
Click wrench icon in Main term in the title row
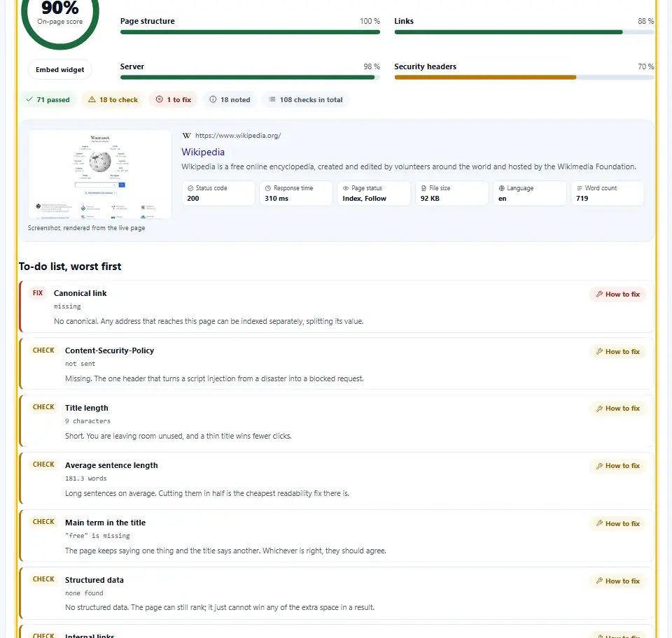point(600,523)
